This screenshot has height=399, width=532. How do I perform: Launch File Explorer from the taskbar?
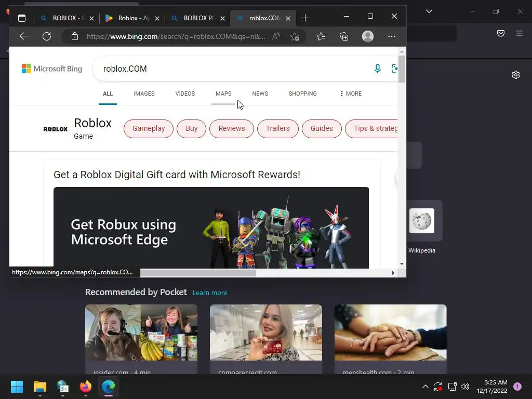[x=40, y=387]
